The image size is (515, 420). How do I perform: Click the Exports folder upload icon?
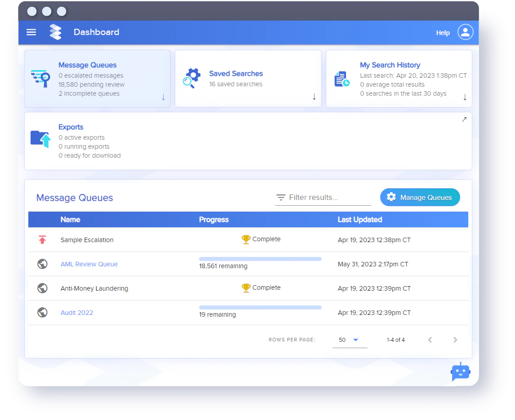pos(41,139)
